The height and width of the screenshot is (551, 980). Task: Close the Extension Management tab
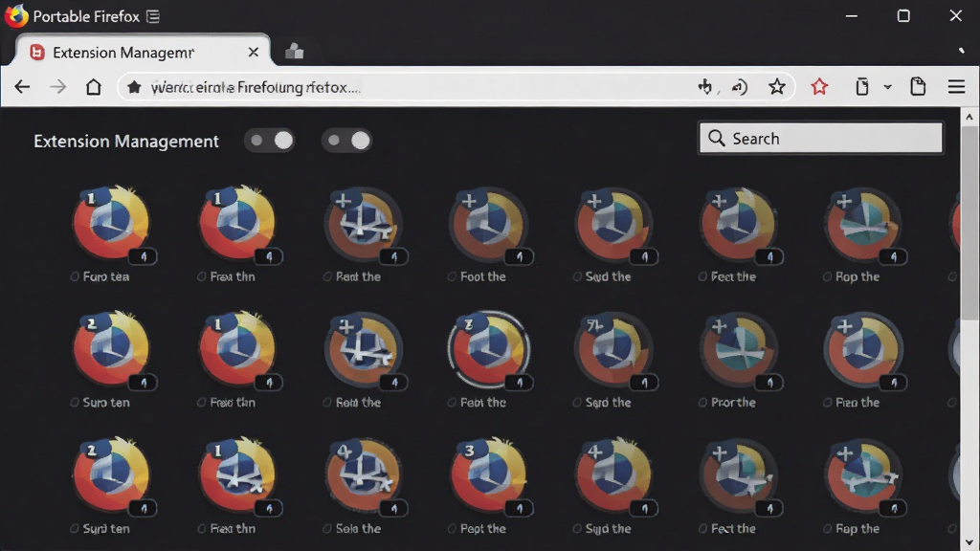[x=253, y=53]
